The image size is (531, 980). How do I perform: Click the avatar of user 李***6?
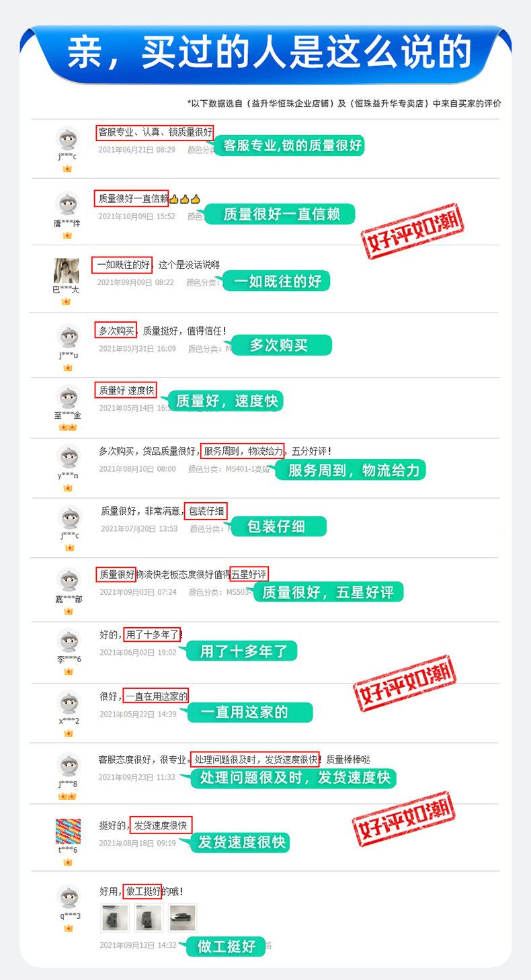click(69, 641)
